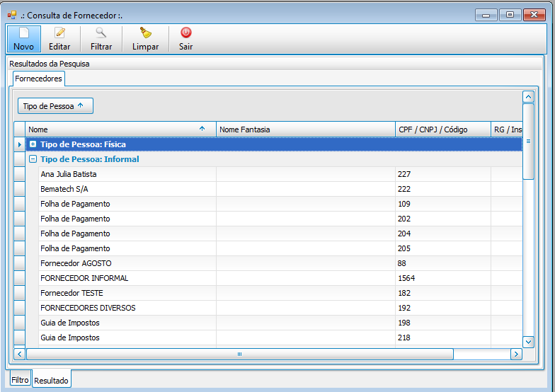Click the vertical scrollbar up arrow

(528, 97)
